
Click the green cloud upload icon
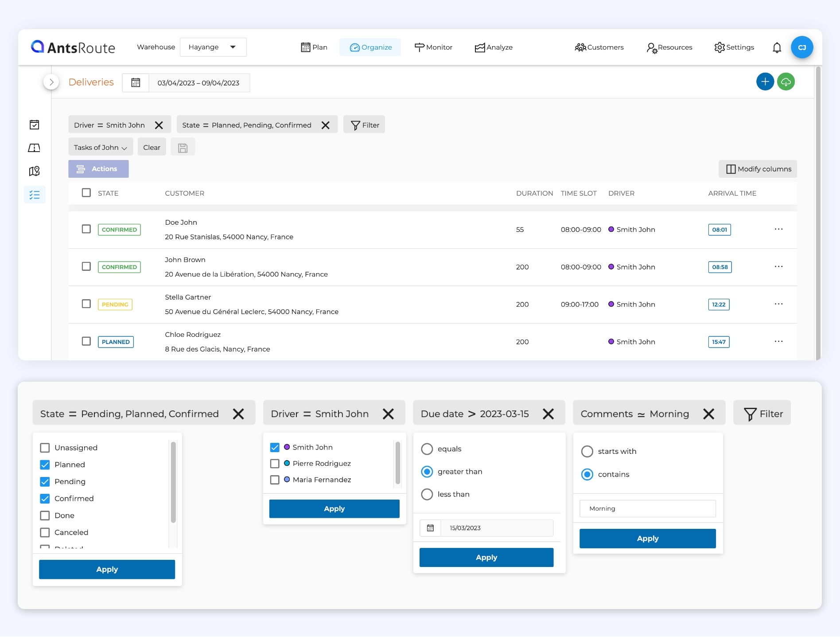tap(786, 82)
